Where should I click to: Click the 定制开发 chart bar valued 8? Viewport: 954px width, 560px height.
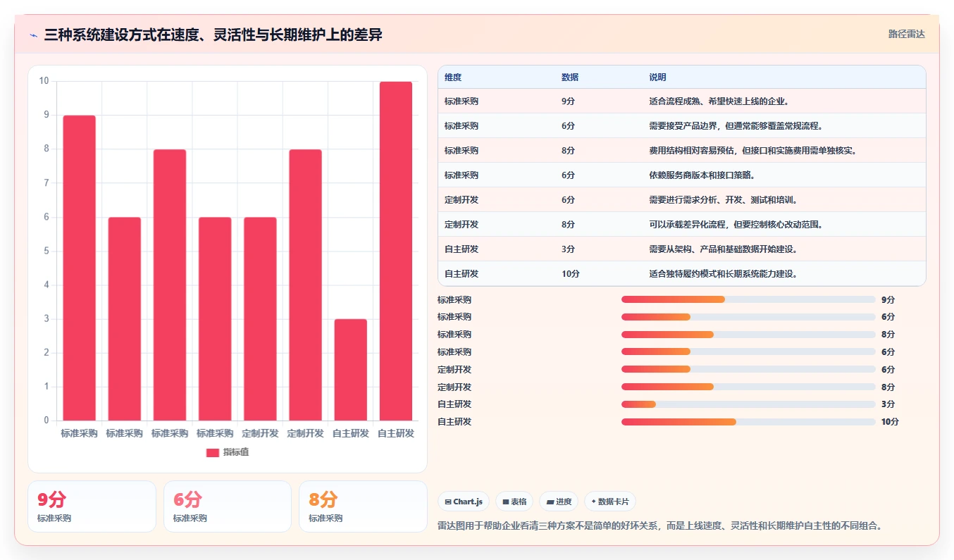(x=305, y=285)
